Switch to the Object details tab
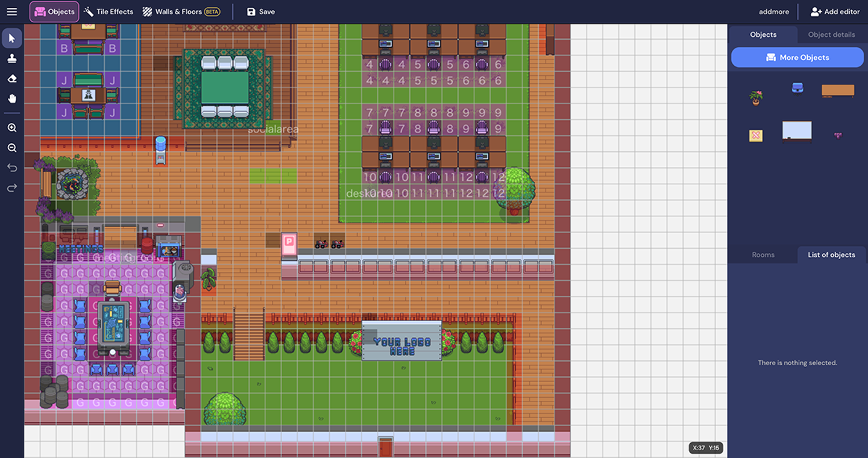 [831, 34]
